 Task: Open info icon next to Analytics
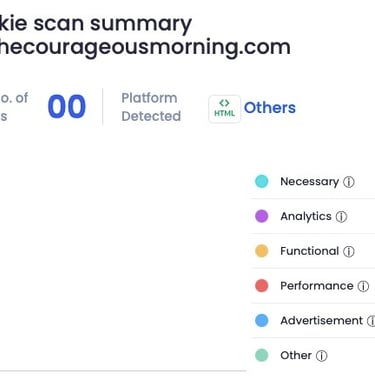(x=341, y=217)
